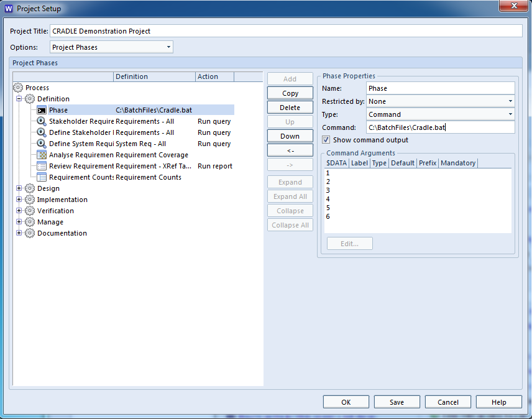Click the Project Title input field
Image resolution: width=532 pixels, height=419 pixels.
point(286,31)
